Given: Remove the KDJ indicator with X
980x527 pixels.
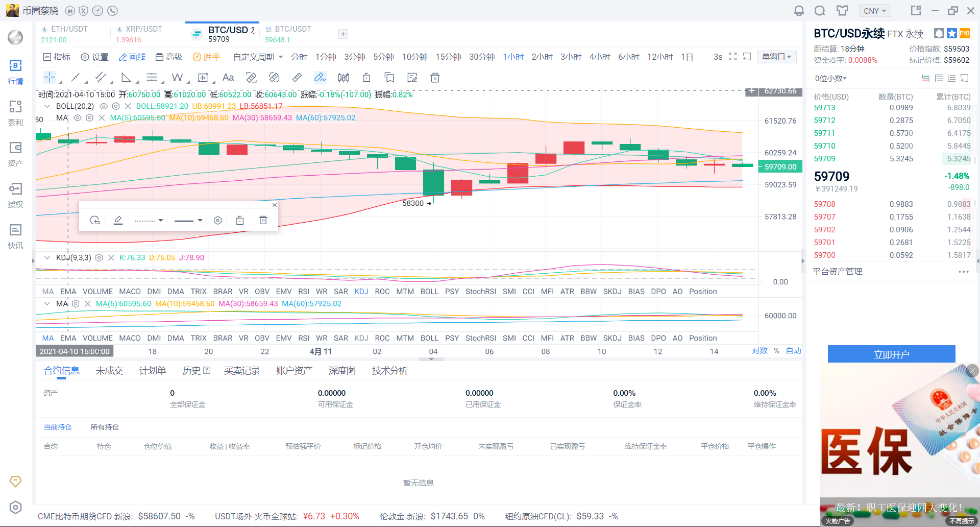Looking at the screenshot, I should (x=111, y=258).
